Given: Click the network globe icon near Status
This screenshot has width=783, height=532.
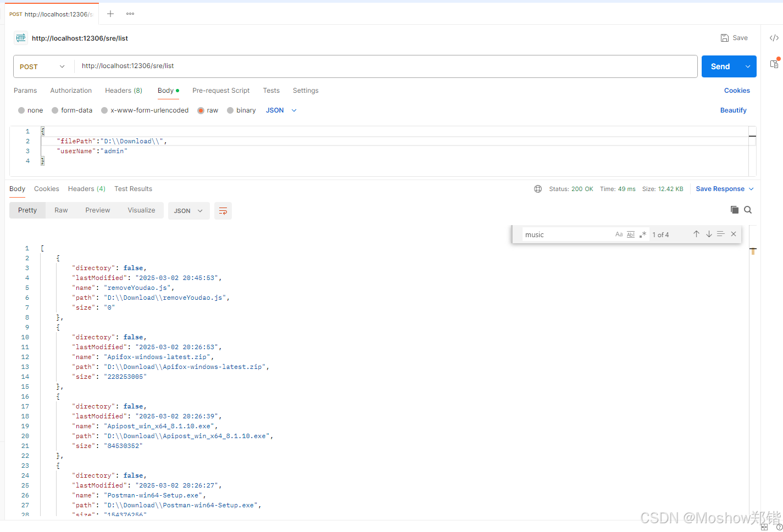Looking at the screenshot, I should [x=537, y=188].
